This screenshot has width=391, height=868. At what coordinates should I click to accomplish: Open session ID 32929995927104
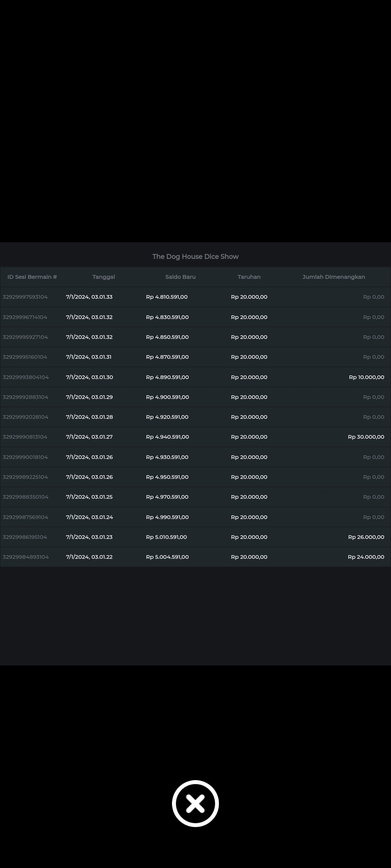pos(25,337)
